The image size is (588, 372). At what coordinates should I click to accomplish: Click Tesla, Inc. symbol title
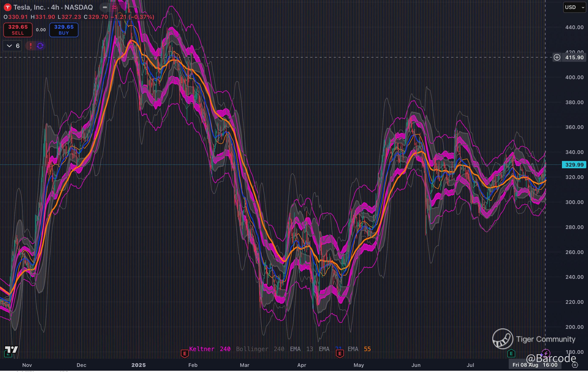click(29, 7)
